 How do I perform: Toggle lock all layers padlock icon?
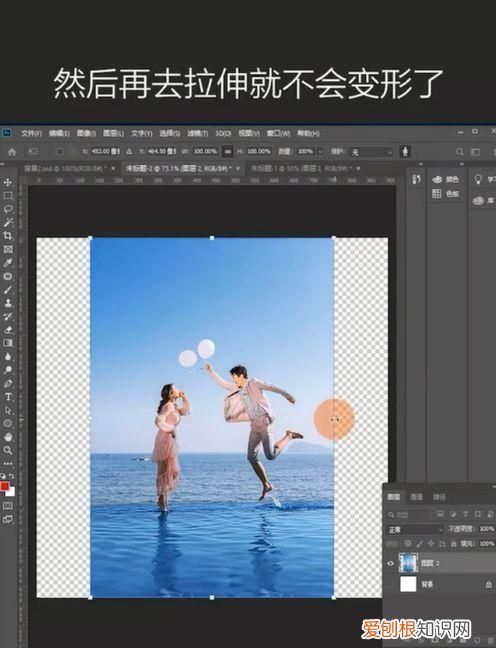pos(454,543)
